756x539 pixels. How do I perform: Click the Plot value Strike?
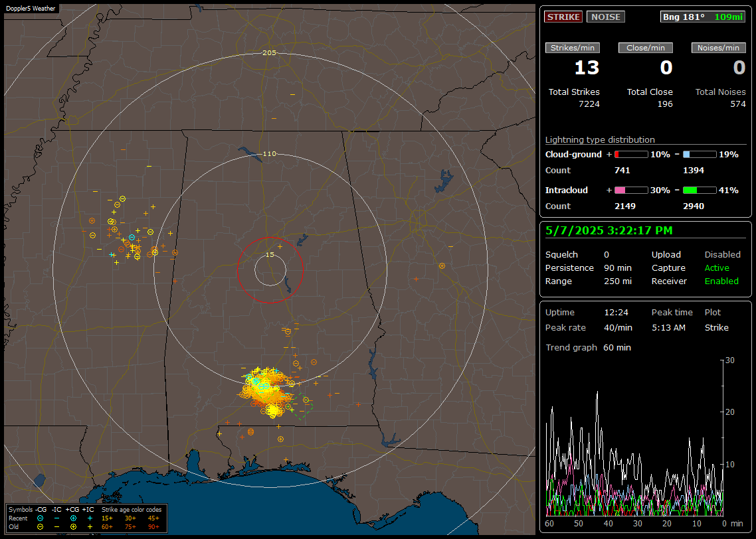click(x=717, y=327)
